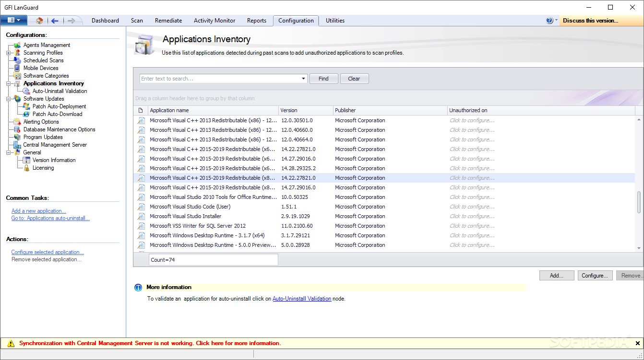Click the Find button

click(x=324, y=79)
